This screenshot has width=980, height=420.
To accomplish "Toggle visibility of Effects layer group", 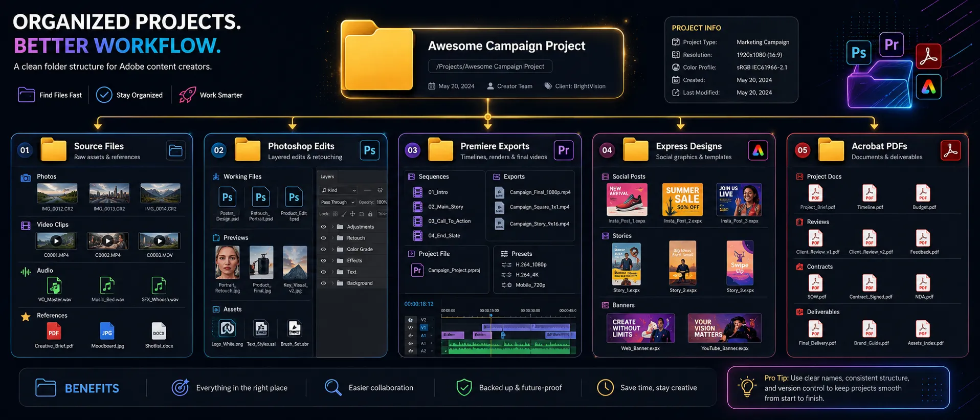I will click(323, 260).
